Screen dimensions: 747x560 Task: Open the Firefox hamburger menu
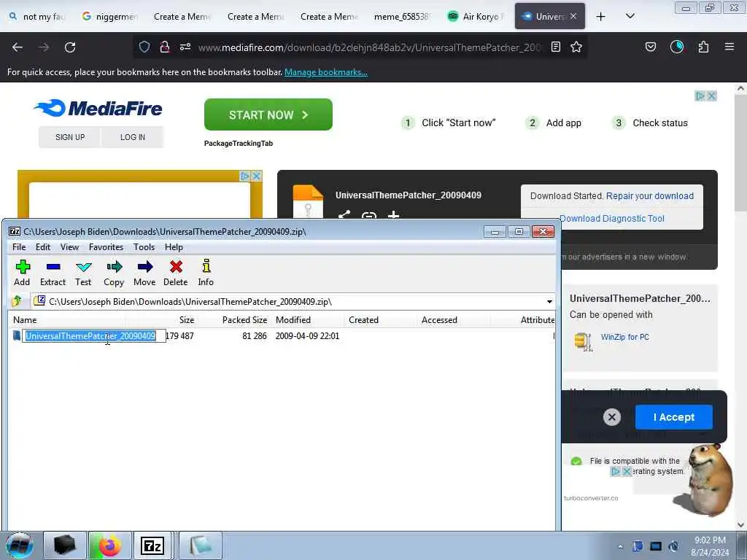coord(729,47)
